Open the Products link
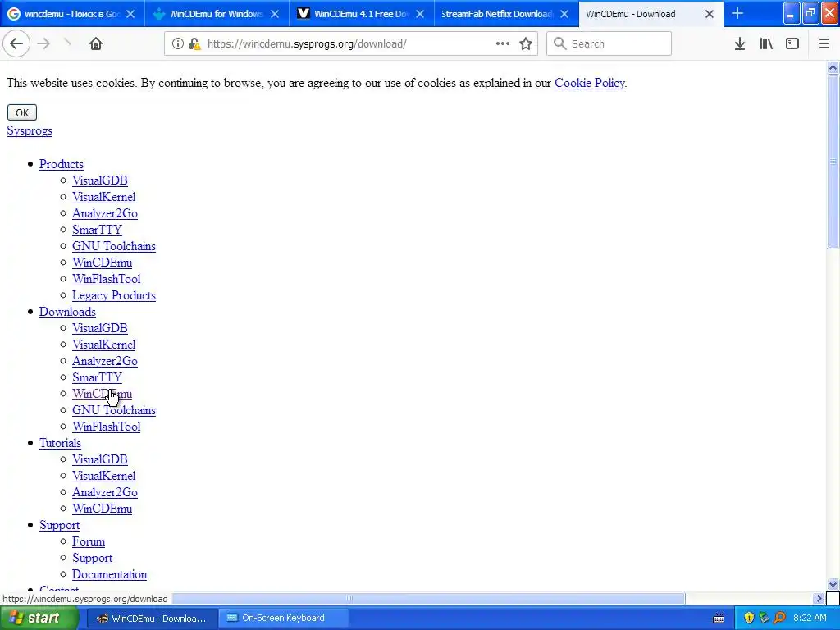Viewport: 840px width, 630px height. (x=62, y=164)
